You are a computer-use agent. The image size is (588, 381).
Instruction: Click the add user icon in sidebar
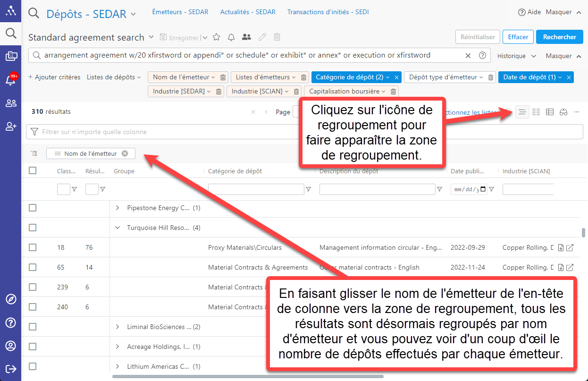point(10,126)
